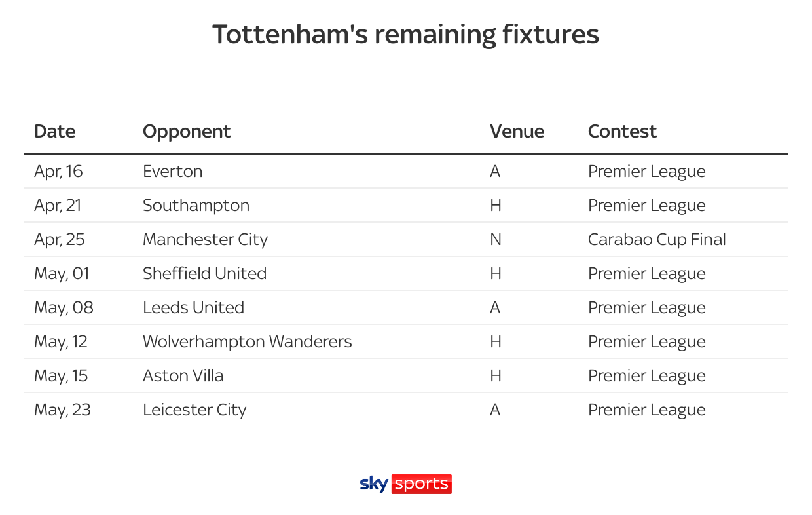
Task: Select the Leicester City fixture
Action: 406,410
